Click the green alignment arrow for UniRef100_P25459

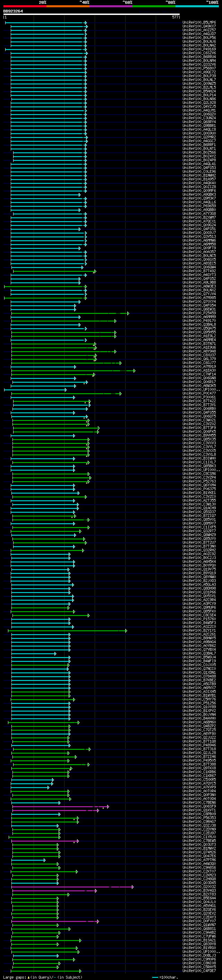(x=70, y=314)
